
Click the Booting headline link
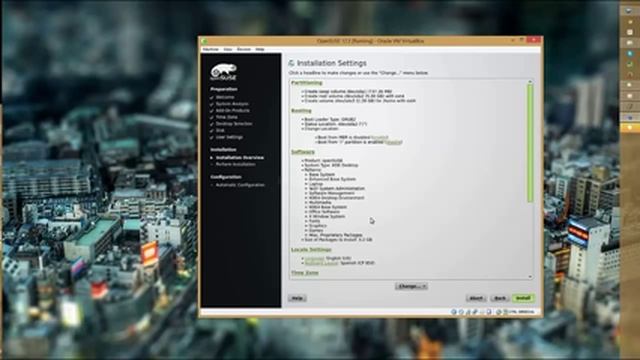point(301,111)
